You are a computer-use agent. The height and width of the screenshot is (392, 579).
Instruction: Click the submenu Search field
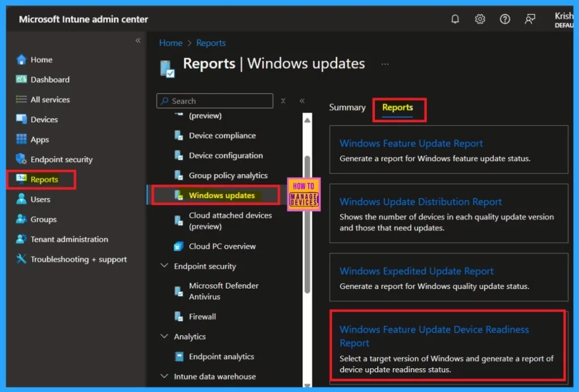[x=215, y=101]
